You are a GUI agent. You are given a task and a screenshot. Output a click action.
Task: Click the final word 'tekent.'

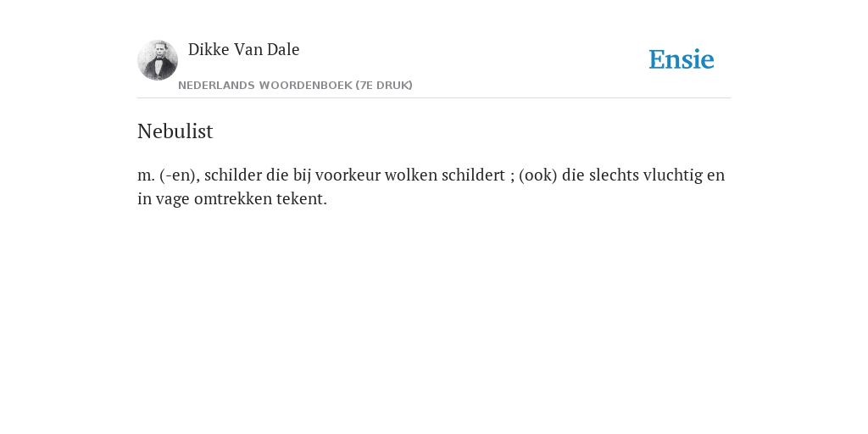coord(303,198)
